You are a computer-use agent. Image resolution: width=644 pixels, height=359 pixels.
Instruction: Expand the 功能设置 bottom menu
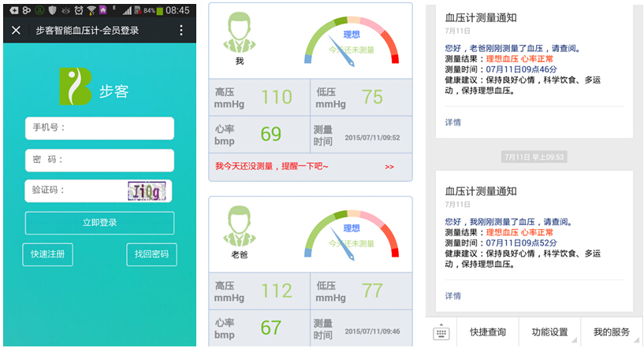coord(549,332)
